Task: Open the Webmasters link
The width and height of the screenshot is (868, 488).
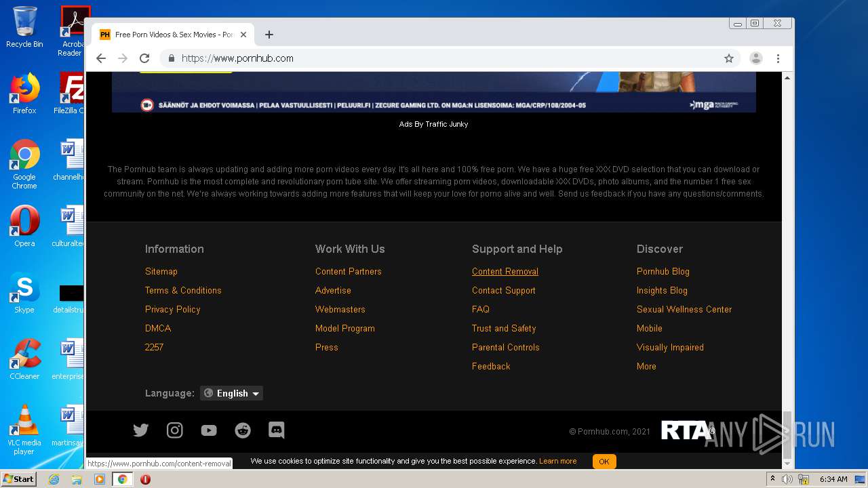Action: point(340,309)
